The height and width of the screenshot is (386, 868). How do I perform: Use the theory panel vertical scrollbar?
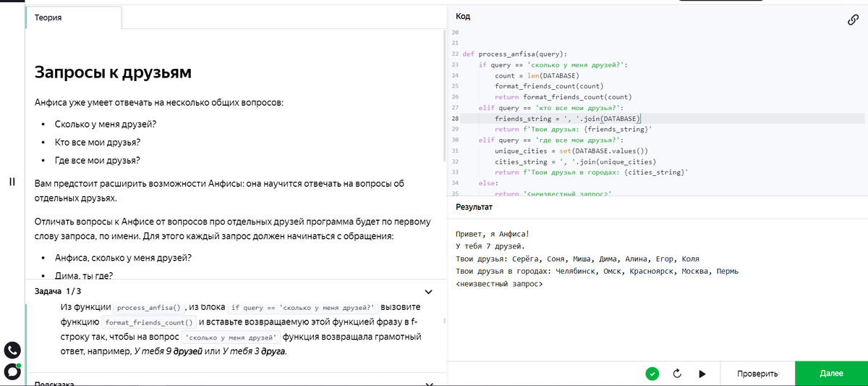coord(444,94)
